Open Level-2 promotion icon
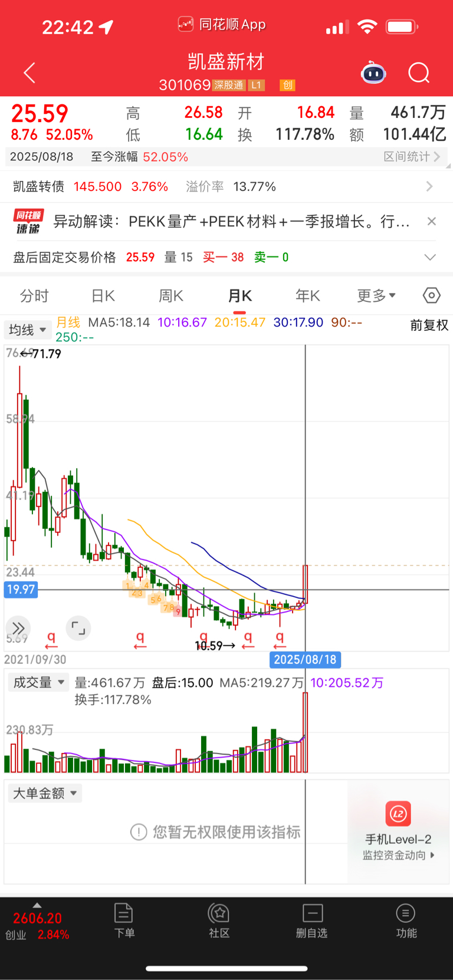Screen dimensions: 453x980 pyautogui.click(x=398, y=814)
